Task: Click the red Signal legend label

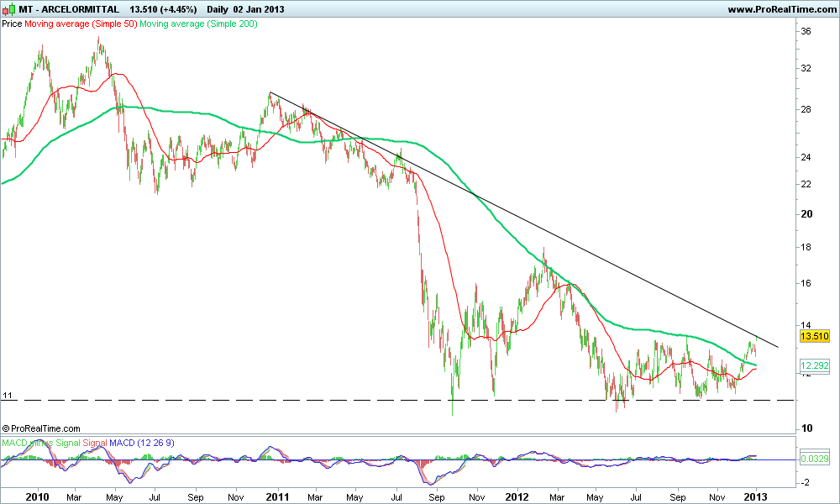Action: [95, 443]
